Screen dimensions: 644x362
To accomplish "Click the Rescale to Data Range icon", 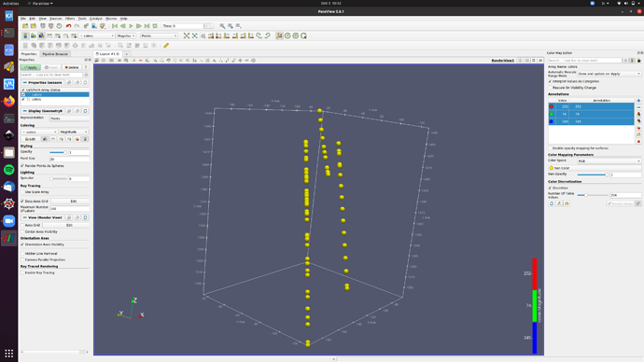I will pos(49,35).
